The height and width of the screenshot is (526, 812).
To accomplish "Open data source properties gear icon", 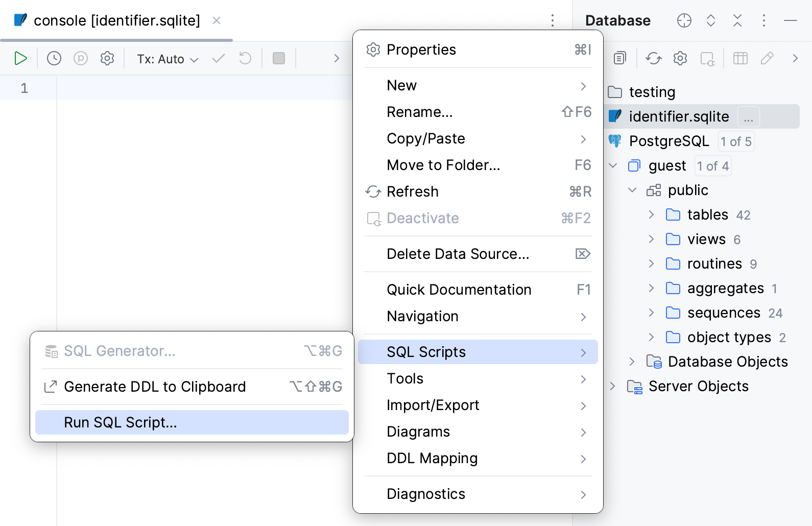I will [680, 59].
